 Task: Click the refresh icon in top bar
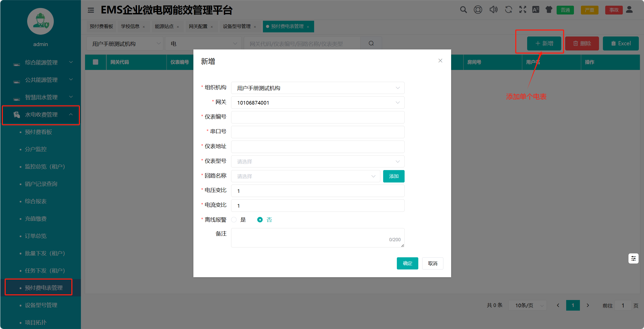pyautogui.click(x=508, y=10)
